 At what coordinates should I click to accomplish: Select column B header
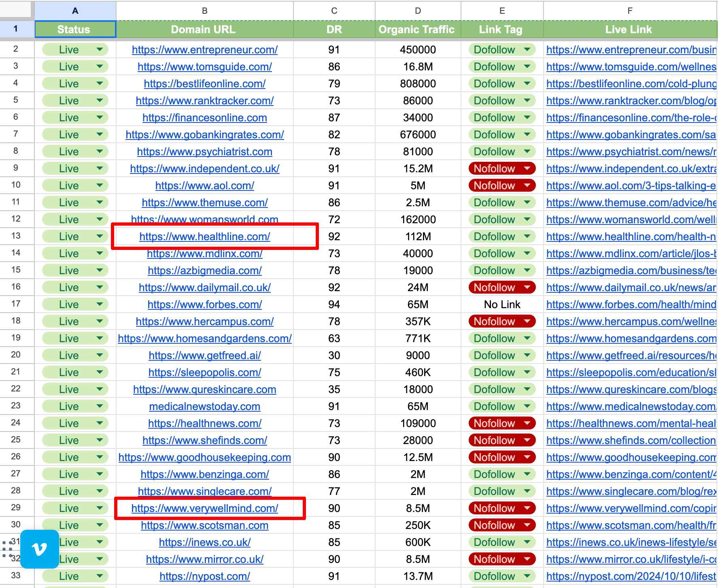click(205, 11)
